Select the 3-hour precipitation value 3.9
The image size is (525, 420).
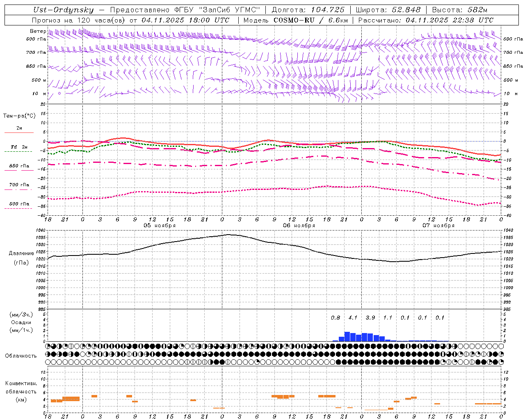pos(370,318)
